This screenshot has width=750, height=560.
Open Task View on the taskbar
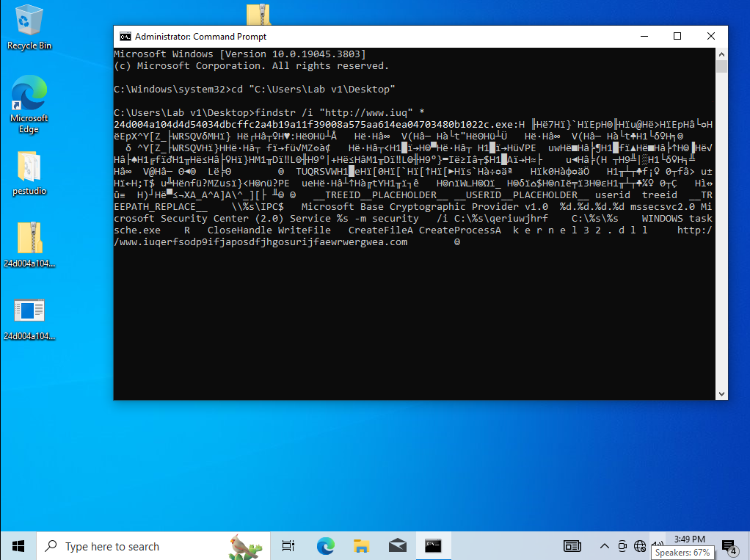click(x=288, y=545)
